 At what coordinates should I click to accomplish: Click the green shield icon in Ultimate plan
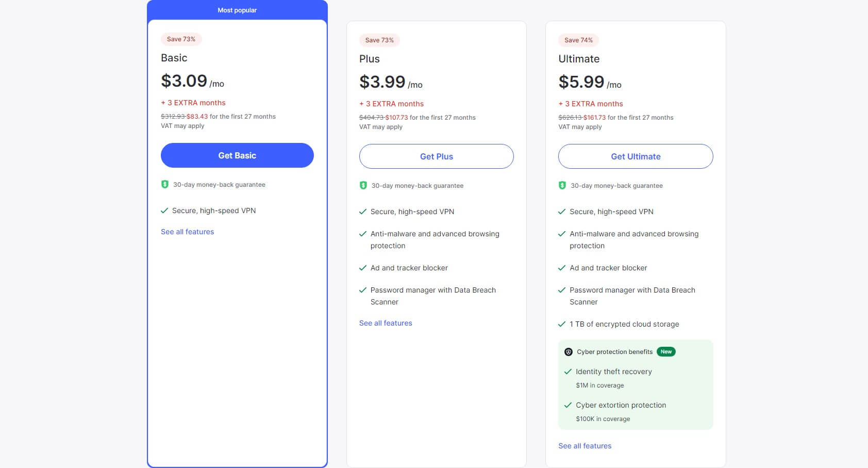tap(562, 185)
